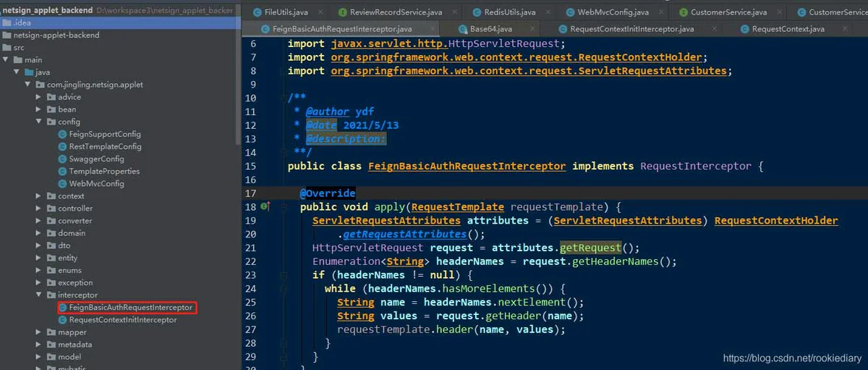Screen dimensions: 868x370
Task: Click the override gutter icon on line 18
Action: [x=265, y=206]
